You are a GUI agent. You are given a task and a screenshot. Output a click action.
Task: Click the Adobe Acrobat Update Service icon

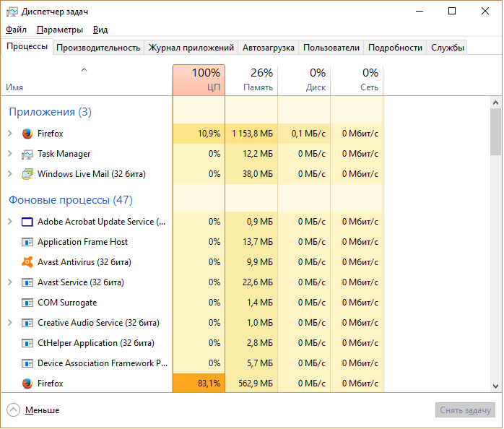click(27, 222)
